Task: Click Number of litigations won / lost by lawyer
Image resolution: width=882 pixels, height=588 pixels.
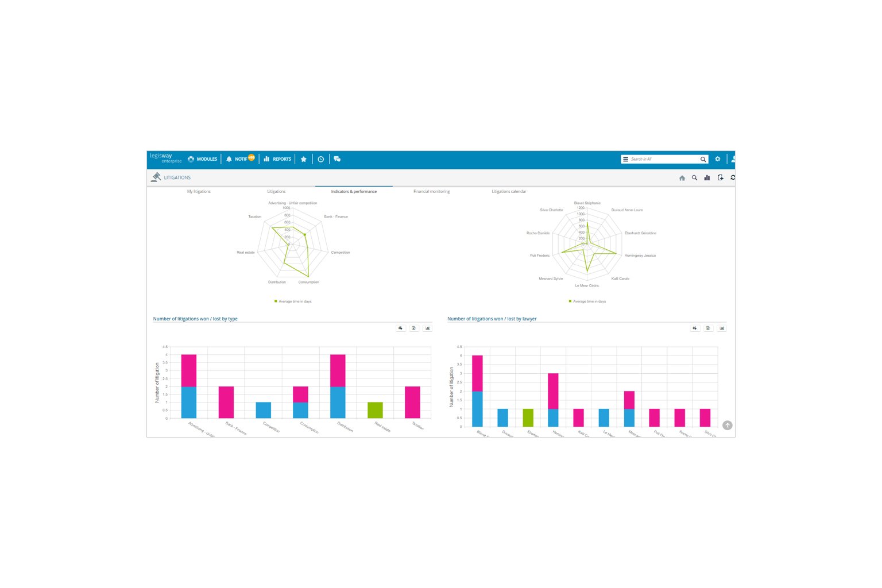Action: point(492,319)
